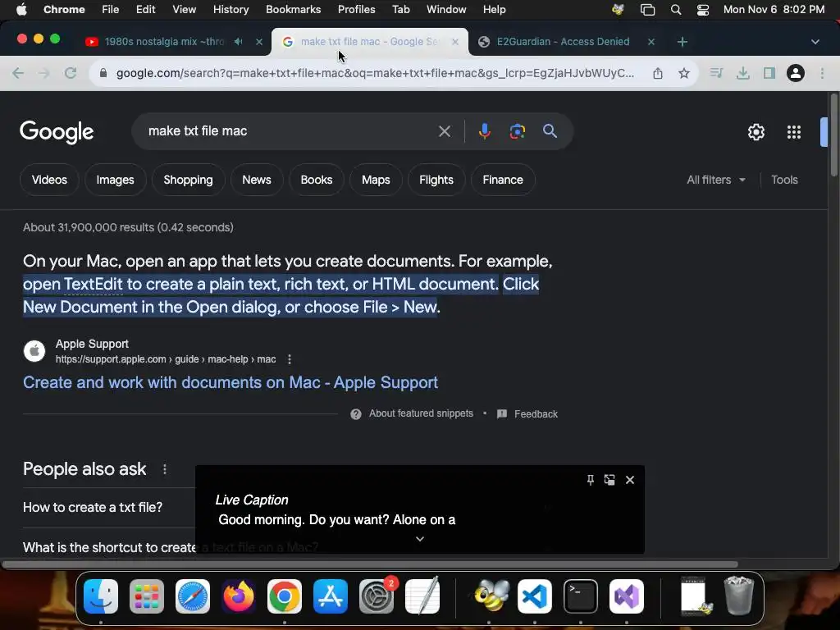The width and height of the screenshot is (840, 630).
Task: Filter results by Images
Action: pyautogui.click(x=115, y=180)
